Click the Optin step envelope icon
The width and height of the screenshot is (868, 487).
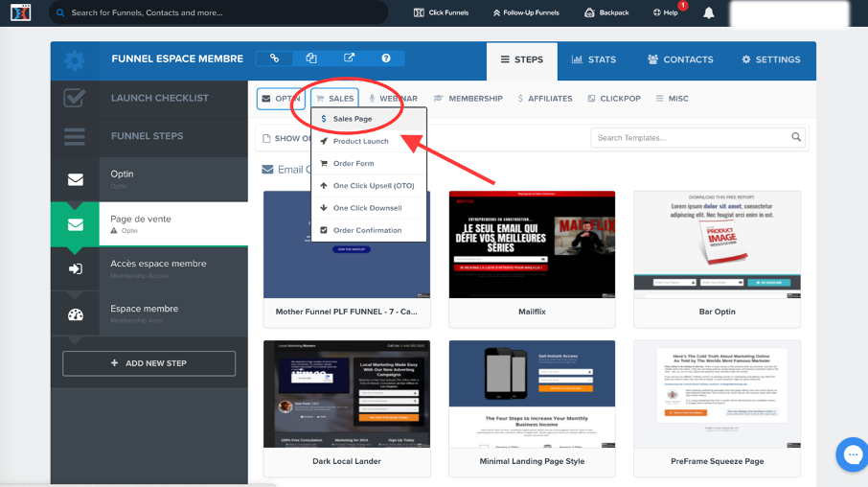point(76,179)
